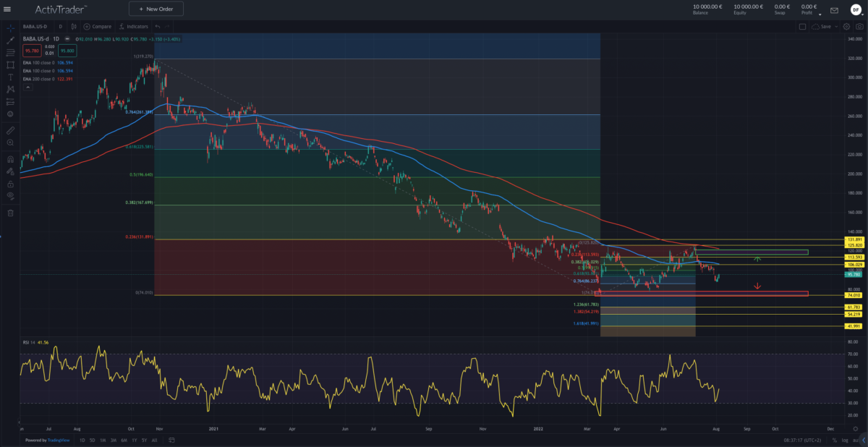Click the EMA 200 close legend entry
This screenshot has width=868, height=447.
(48, 79)
